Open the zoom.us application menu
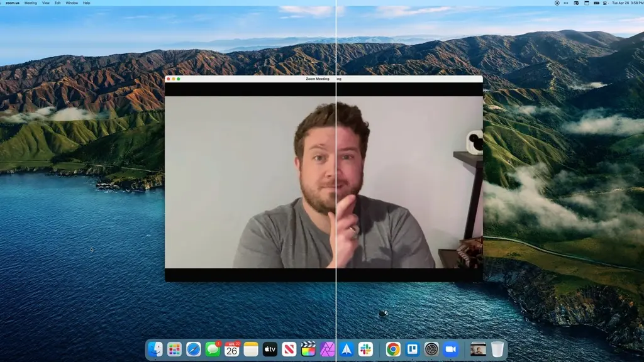644x362 pixels. tap(13, 3)
